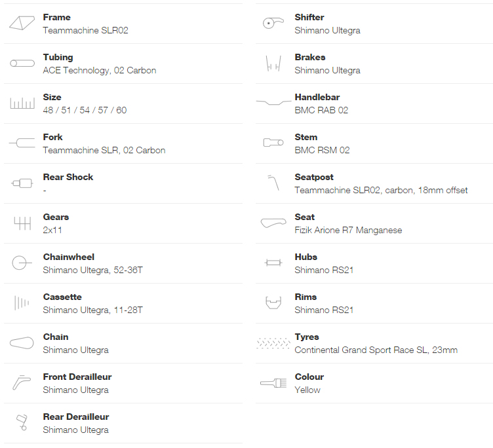Image resolution: width=493 pixels, height=448 pixels.
Task: Click the Teammachine SLR02 frame text
Action: click(85, 30)
